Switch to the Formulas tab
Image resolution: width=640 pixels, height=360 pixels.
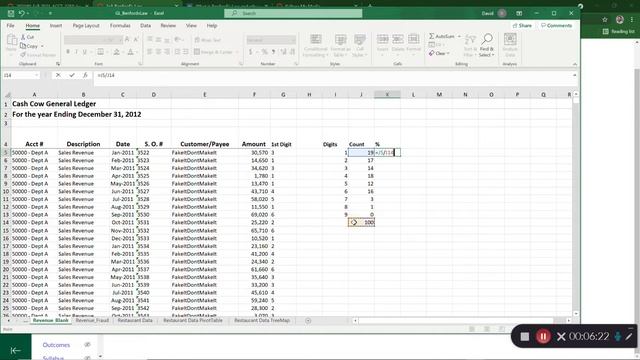pos(120,25)
